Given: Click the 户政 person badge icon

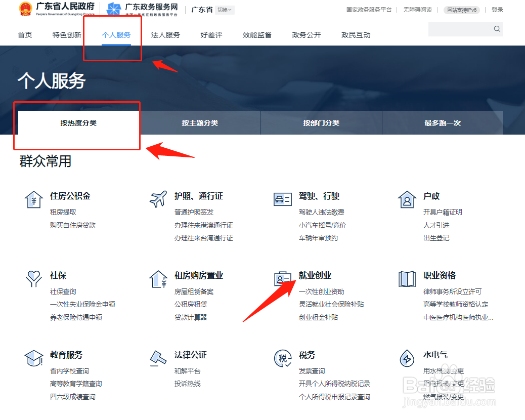Looking at the screenshot, I should click(x=407, y=199).
